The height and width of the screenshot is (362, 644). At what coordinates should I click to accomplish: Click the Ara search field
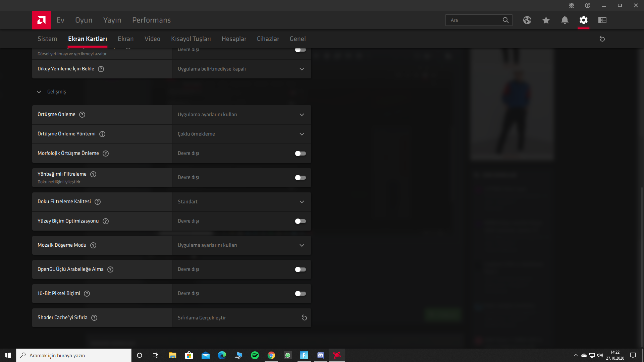[x=475, y=20]
